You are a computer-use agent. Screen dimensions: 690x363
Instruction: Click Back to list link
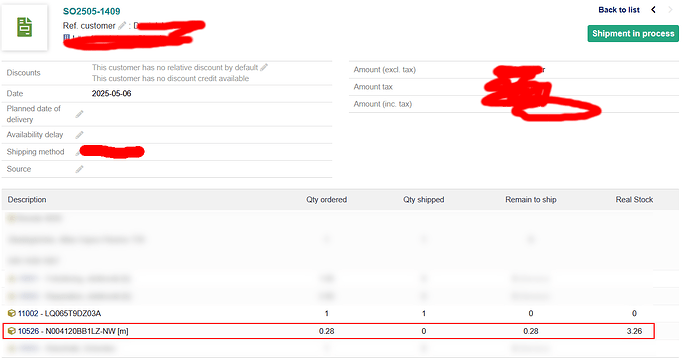pos(619,10)
